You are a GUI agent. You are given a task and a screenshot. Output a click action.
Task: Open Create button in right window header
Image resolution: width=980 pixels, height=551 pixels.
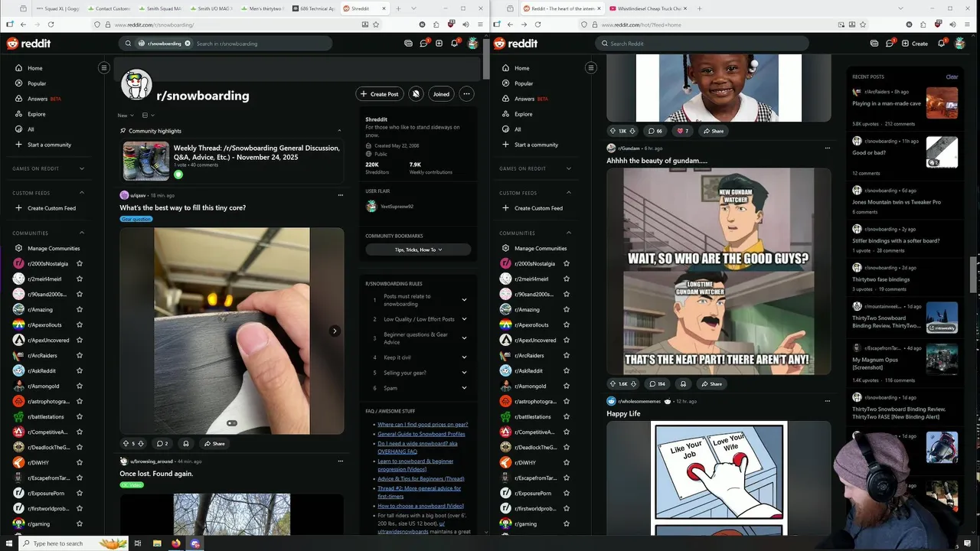(915, 44)
